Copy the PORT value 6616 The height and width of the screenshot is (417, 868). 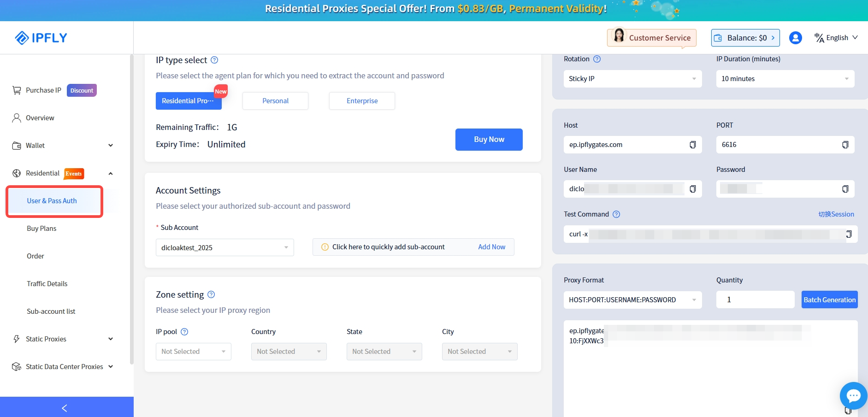[x=845, y=145]
